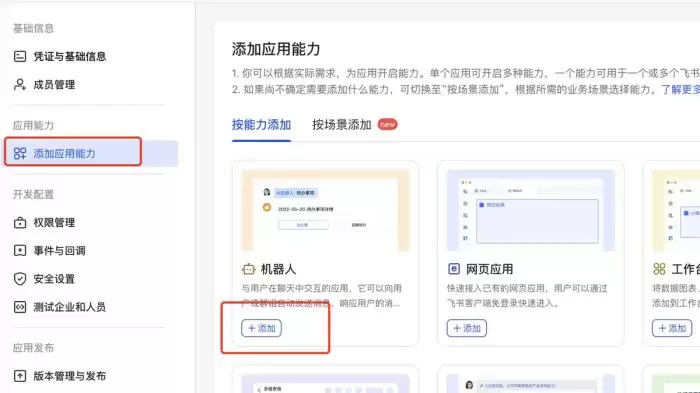
Task: Click the 权限管理 lock icon
Action: point(20,222)
